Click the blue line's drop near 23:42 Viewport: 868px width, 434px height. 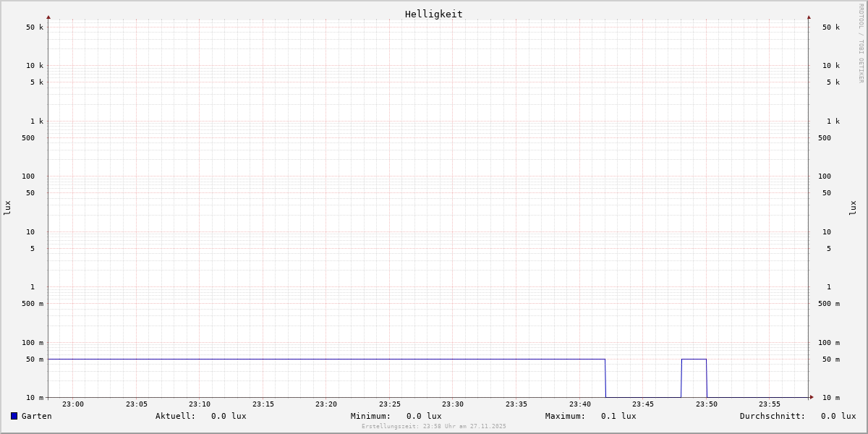point(605,378)
